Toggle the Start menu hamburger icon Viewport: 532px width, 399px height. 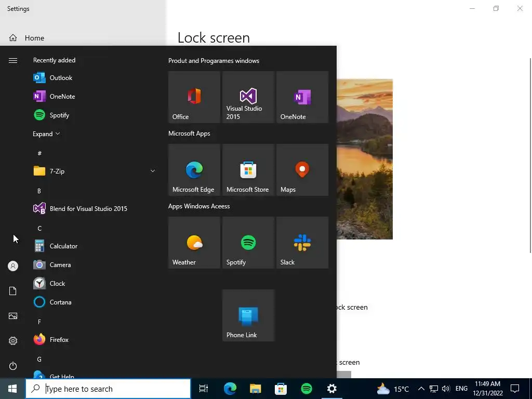pos(13,60)
